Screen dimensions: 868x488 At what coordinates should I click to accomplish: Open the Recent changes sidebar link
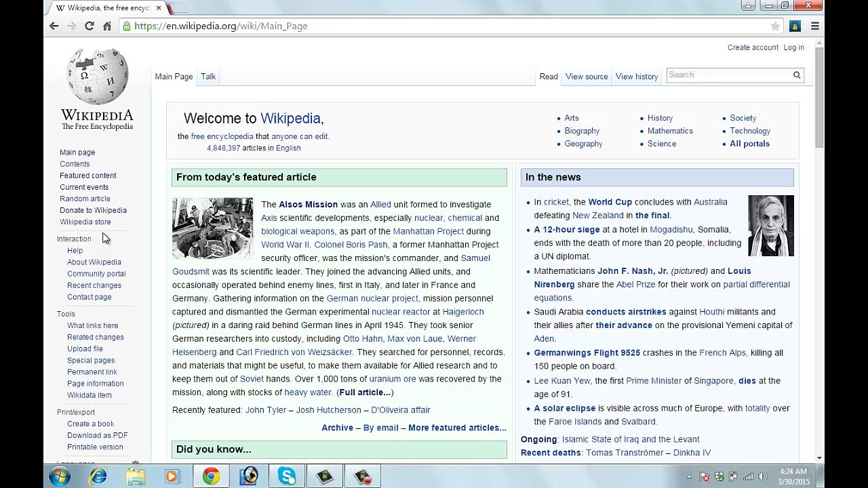click(94, 285)
